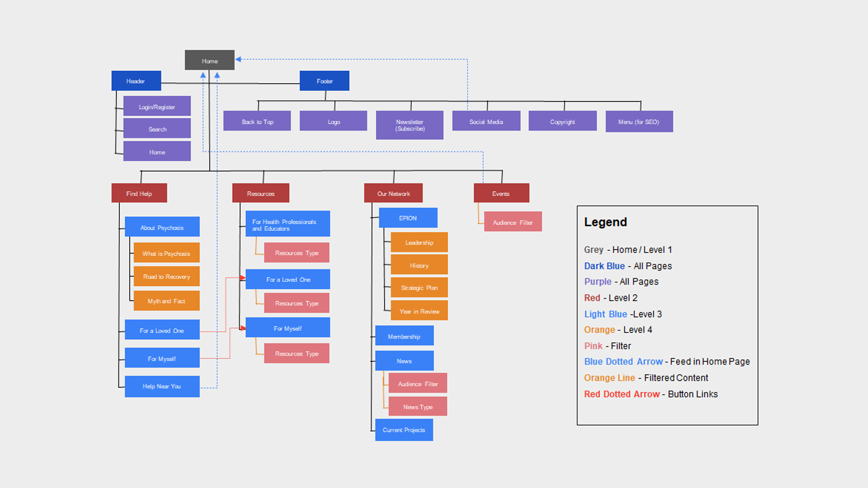Select the Menu (for SEO) box
This screenshot has width=868, height=488.
pos(639,122)
